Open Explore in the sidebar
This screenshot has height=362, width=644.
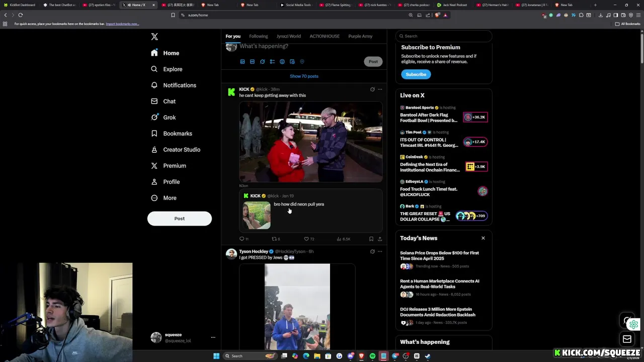pos(167,69)
